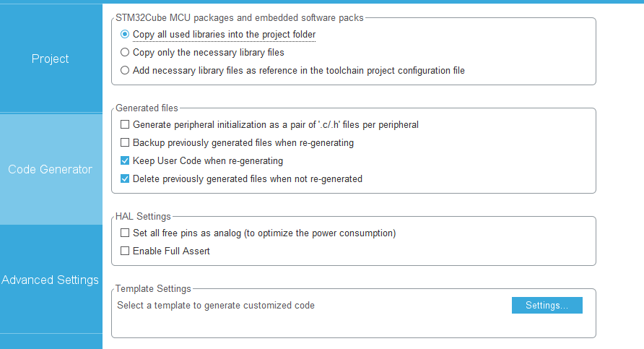
Task: Switch to the Code Generator tab
Action: coord(51,169)
